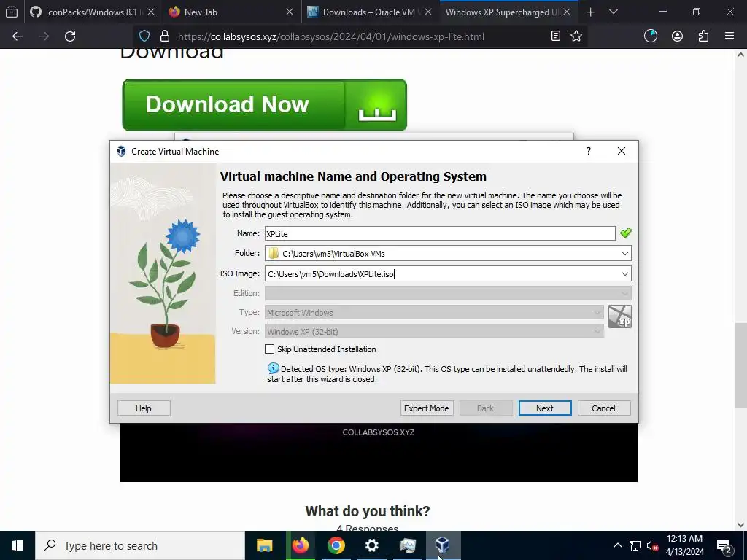
Task: Open the list all tabs chevron
Action: point(613,12)
